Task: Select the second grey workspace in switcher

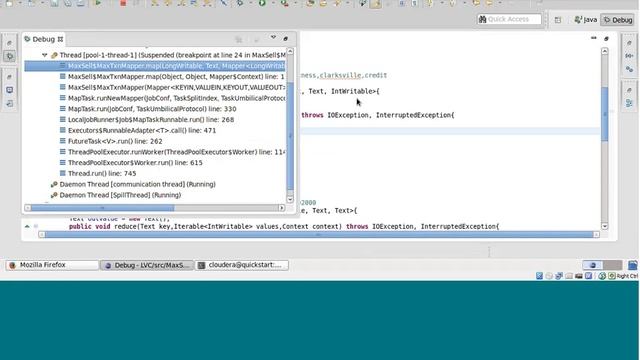Action: [x=613, y=265]
